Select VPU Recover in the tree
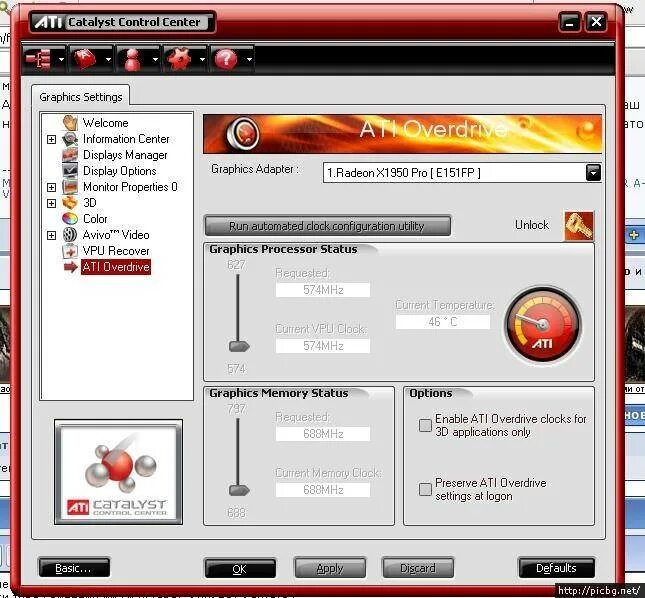 coord(116,250)
